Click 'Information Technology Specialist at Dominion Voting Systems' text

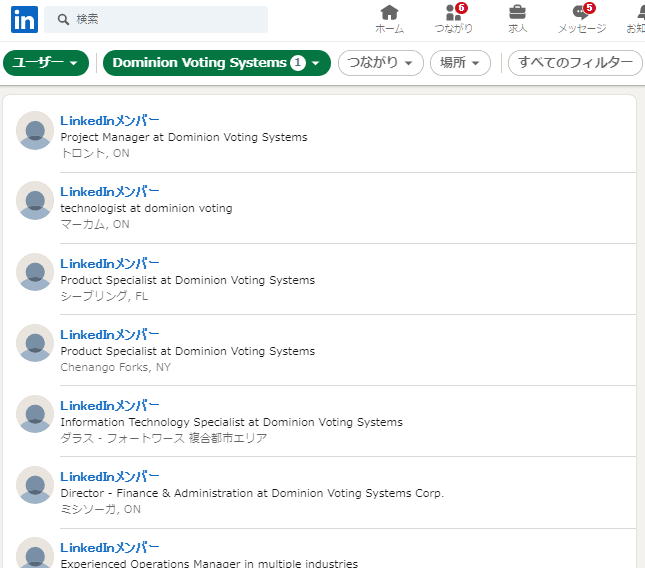[x=232, y=422]
